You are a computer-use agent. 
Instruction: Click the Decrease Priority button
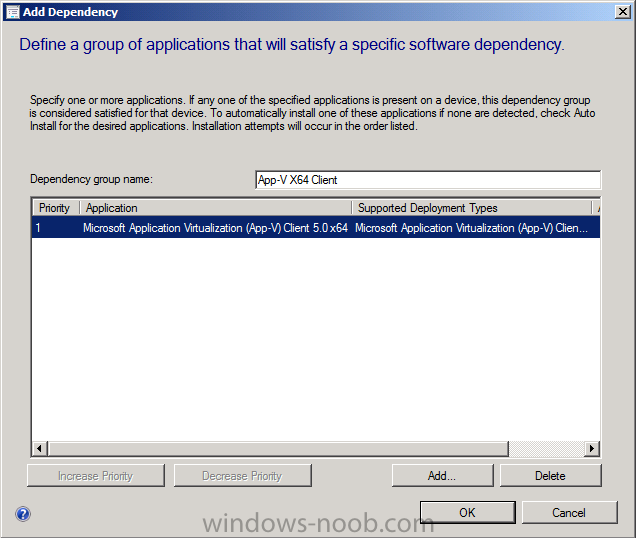(243, 476)
